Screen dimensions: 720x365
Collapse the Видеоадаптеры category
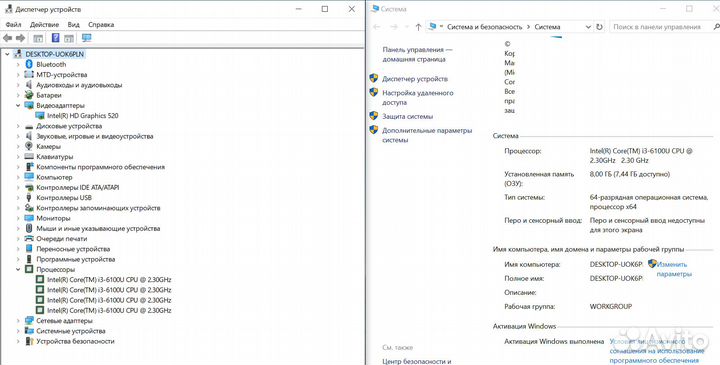point(18,105)
